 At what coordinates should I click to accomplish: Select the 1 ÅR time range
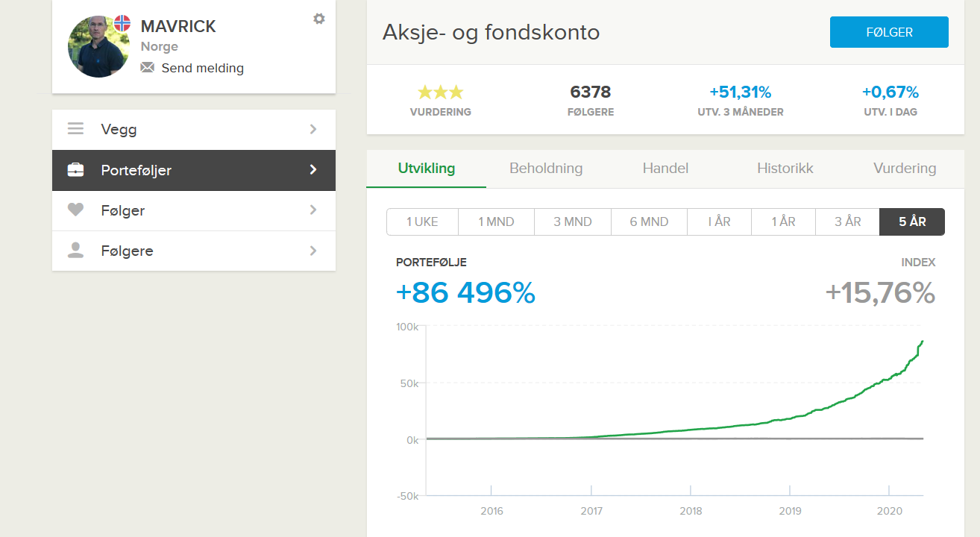(783, 222)
